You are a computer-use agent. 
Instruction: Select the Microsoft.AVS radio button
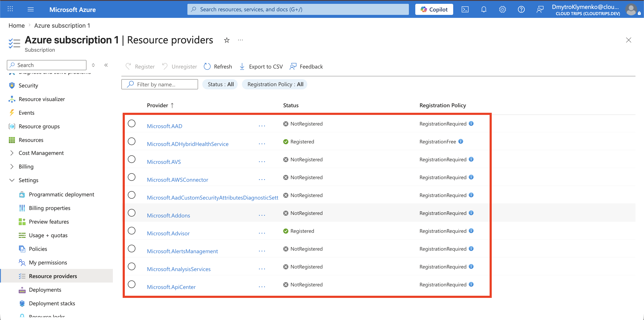pyautogui.click(x=131, y=159)
